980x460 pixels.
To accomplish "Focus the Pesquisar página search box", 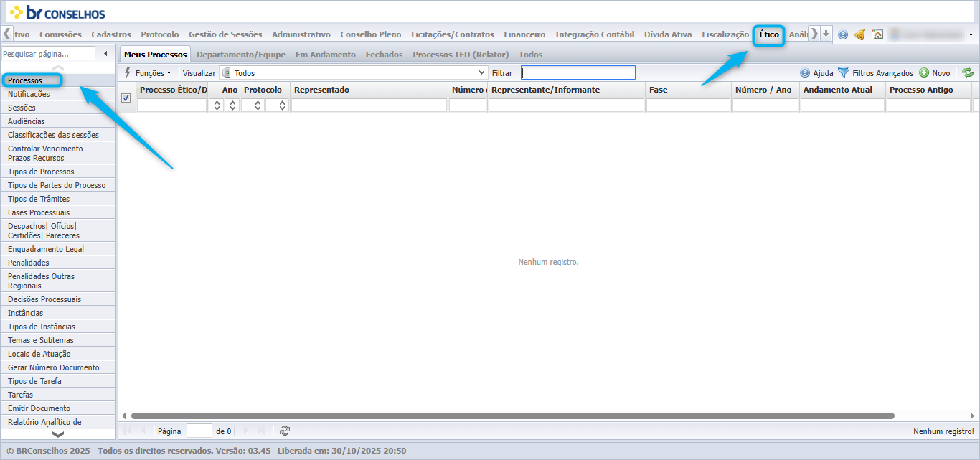I will (x=48, y=54).
